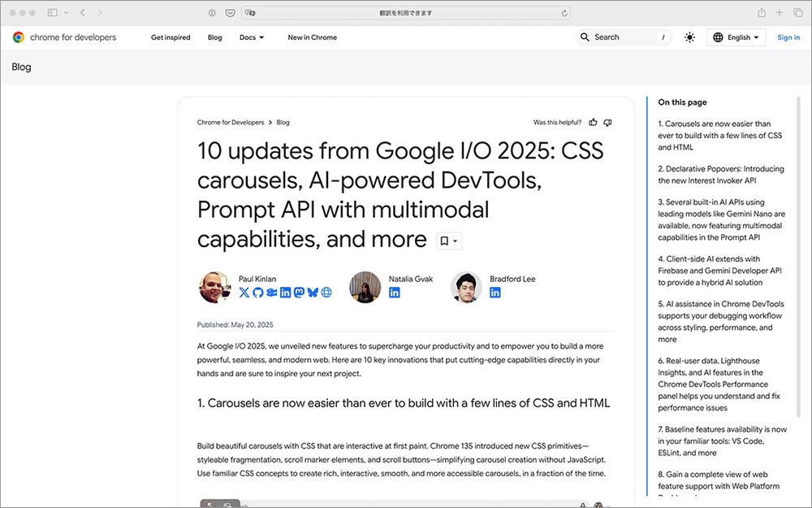Click the author name Natalia Gvak
This screenshot has height=508, width=812.
(411, 279)
